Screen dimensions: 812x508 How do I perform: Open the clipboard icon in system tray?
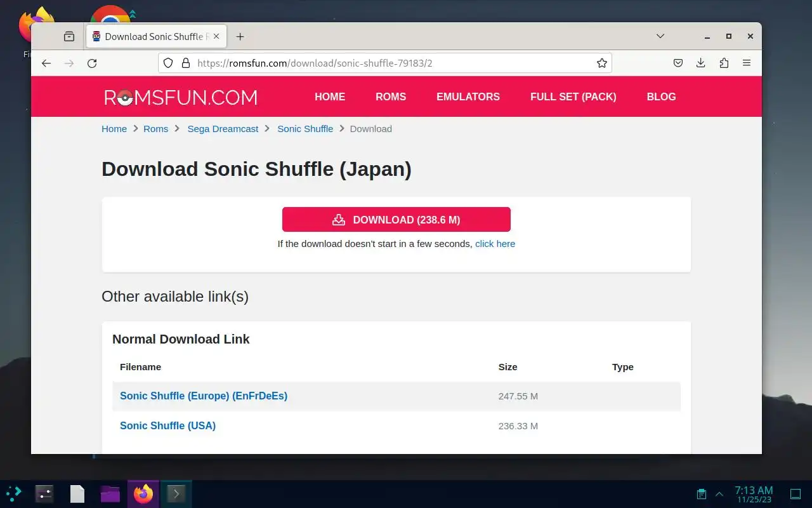coord(701,493)
